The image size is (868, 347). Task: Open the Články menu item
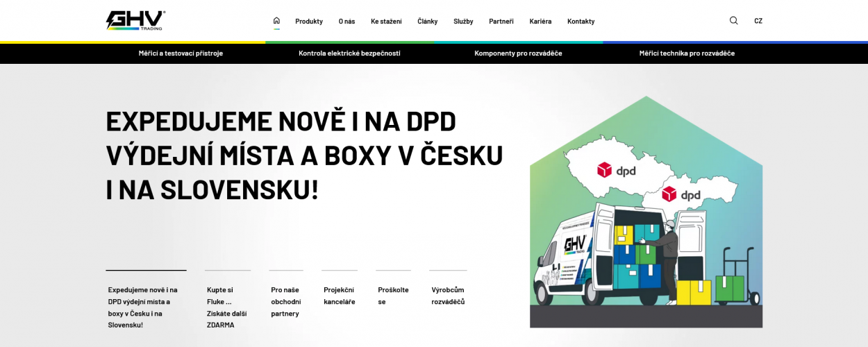tap(428, 22)
